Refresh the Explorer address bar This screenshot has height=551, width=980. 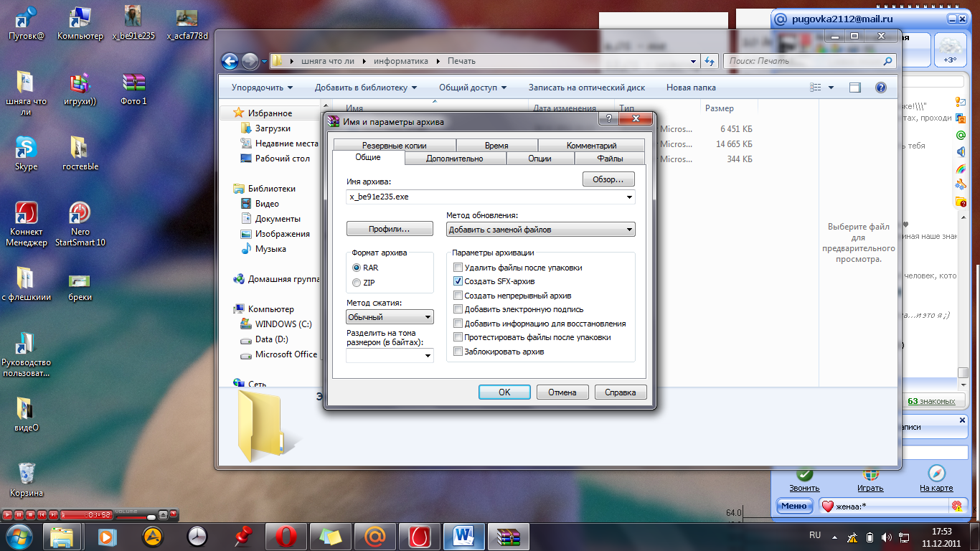point(710,61)
